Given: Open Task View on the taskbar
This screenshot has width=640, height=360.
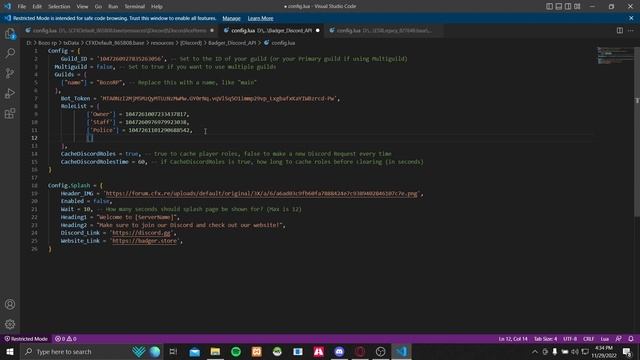Looking at the screenshot, I should pos(173,351).
